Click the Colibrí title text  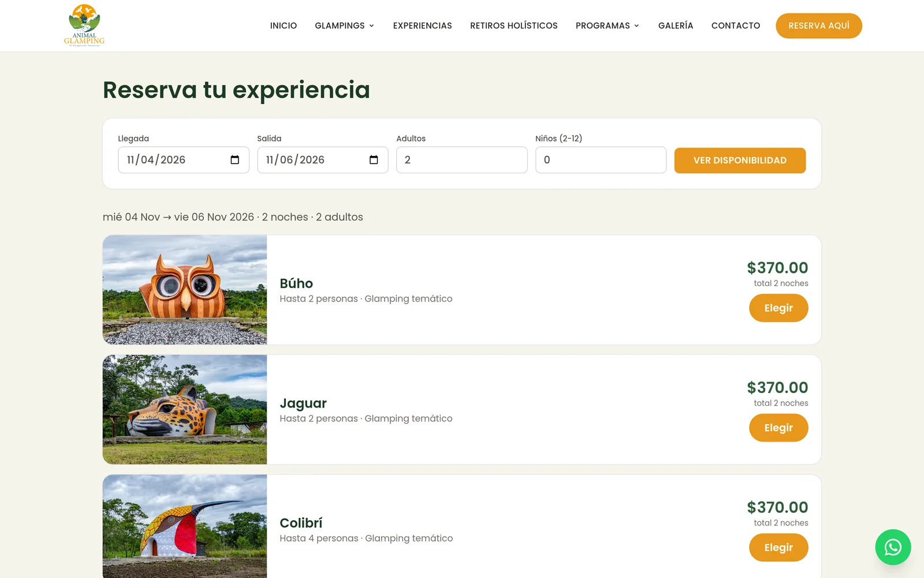click(301, 523)
